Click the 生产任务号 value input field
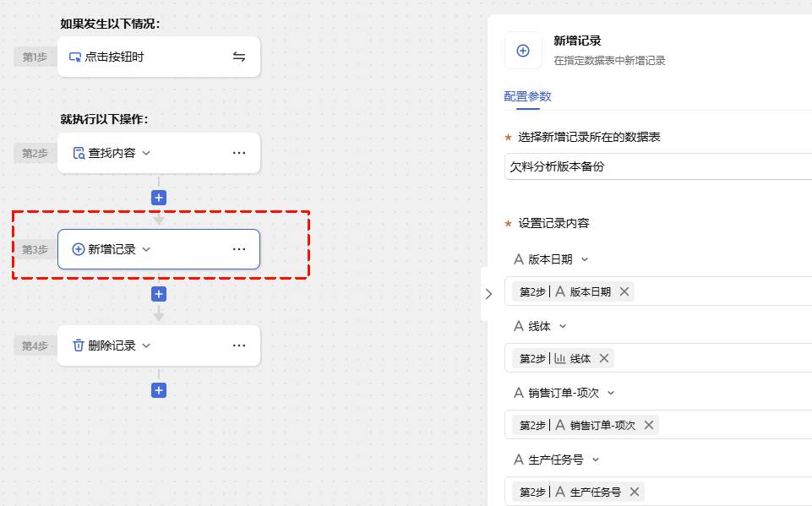Viewport: 812px width, 506px height. point(658,492)
